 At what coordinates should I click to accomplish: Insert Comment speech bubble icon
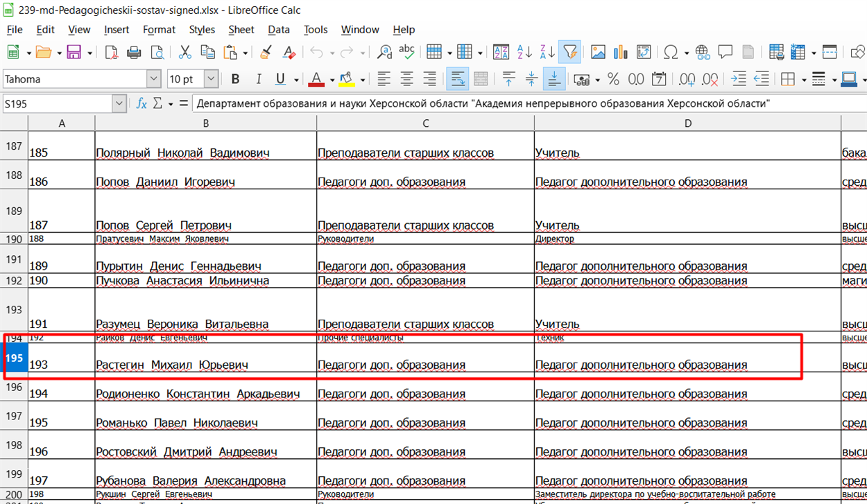(726, 52)
